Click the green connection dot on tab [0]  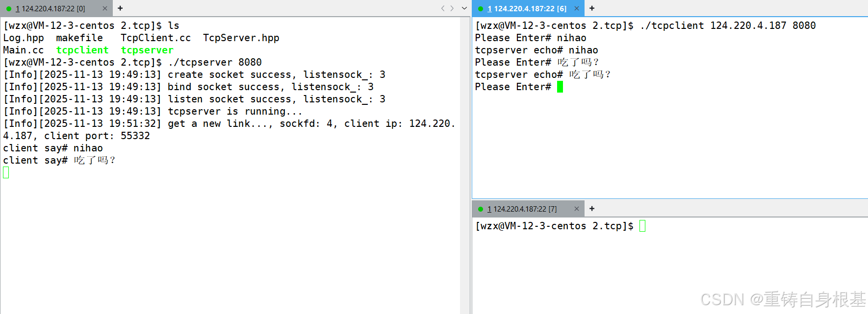[x=9, y=9]
